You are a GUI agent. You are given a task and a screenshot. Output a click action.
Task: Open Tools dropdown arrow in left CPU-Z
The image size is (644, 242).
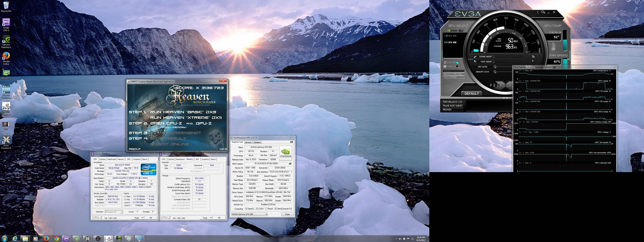point(143,218)
